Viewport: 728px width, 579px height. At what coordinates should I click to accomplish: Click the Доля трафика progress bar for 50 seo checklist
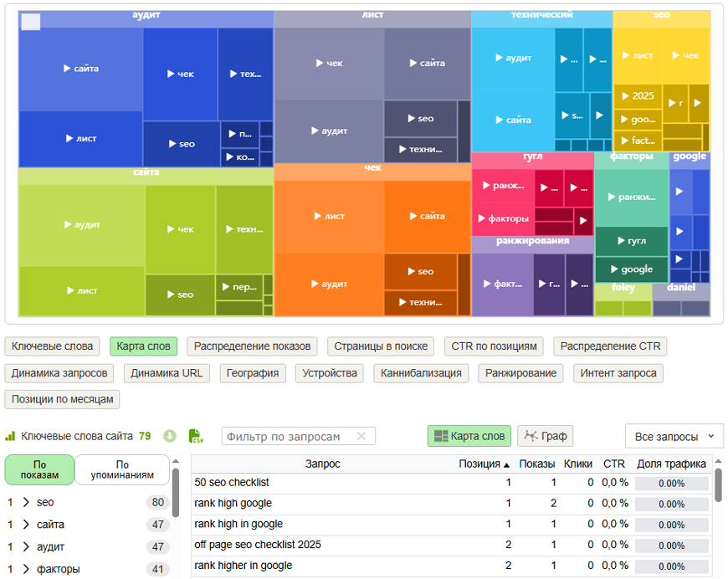(672, 484)
